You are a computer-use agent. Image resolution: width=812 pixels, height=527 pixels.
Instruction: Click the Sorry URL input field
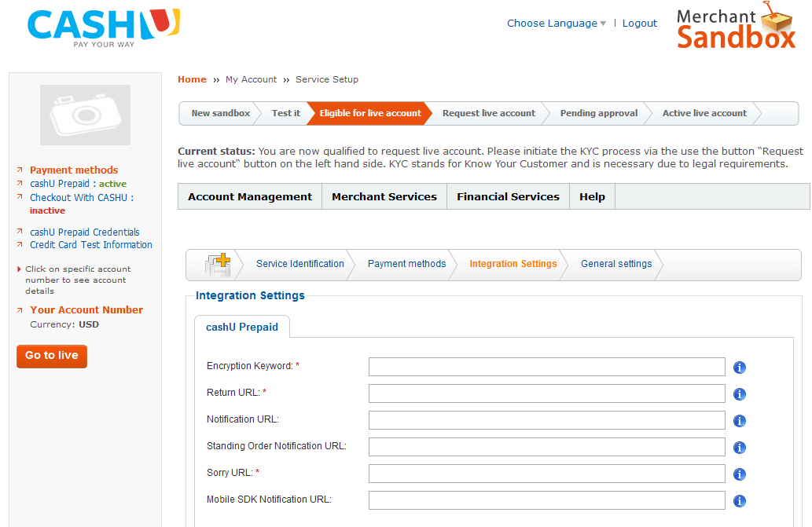click(x=547, y=474)
